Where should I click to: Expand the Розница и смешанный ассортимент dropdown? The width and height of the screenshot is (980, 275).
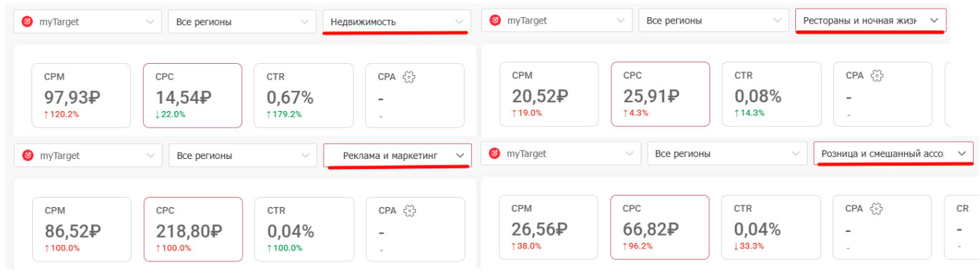[893, 153]
